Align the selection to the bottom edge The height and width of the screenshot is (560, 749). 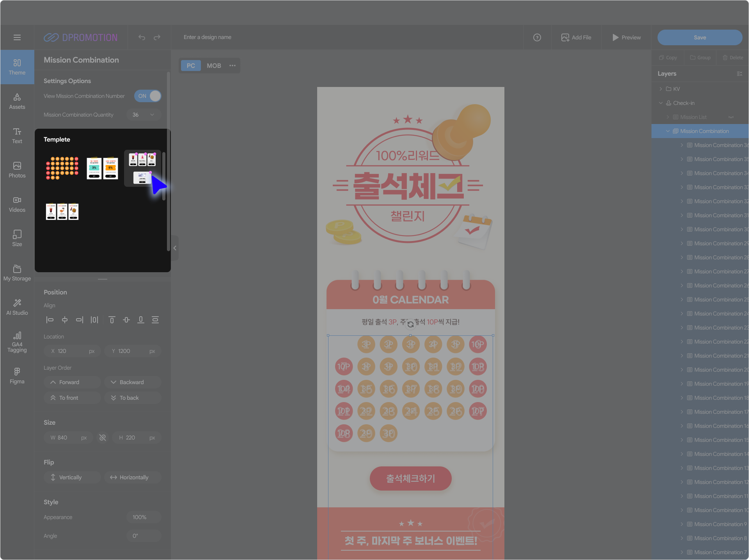coord(141,320)
